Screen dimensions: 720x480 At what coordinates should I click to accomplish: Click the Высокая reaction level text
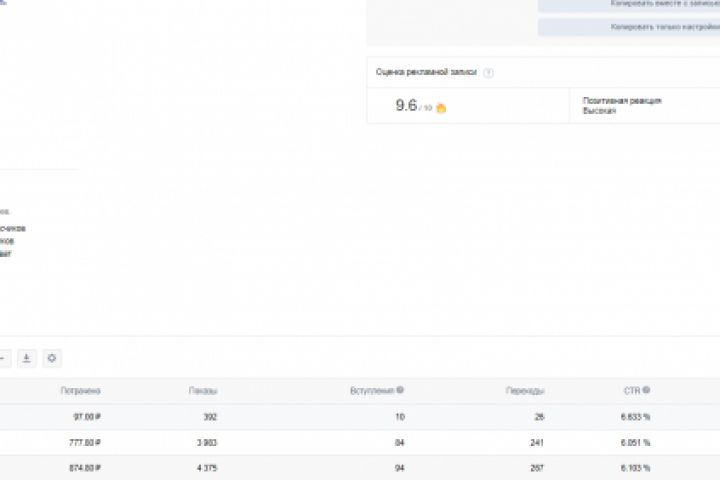click(x=599, y=111)
